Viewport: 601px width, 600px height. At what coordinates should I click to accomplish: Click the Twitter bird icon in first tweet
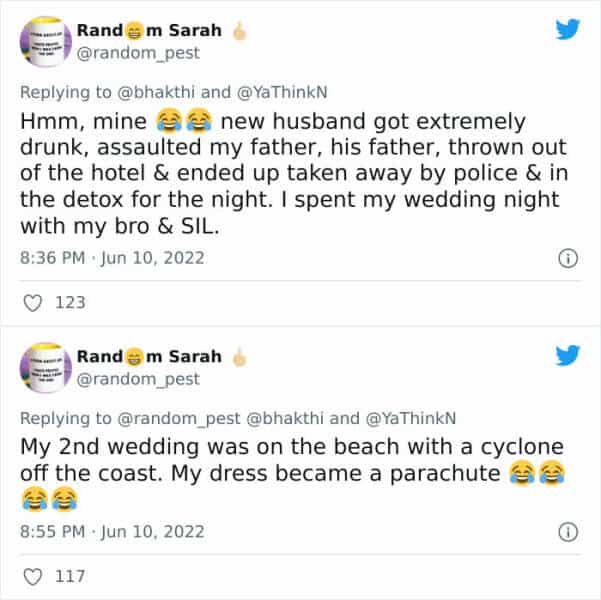(x=567, y=31)
